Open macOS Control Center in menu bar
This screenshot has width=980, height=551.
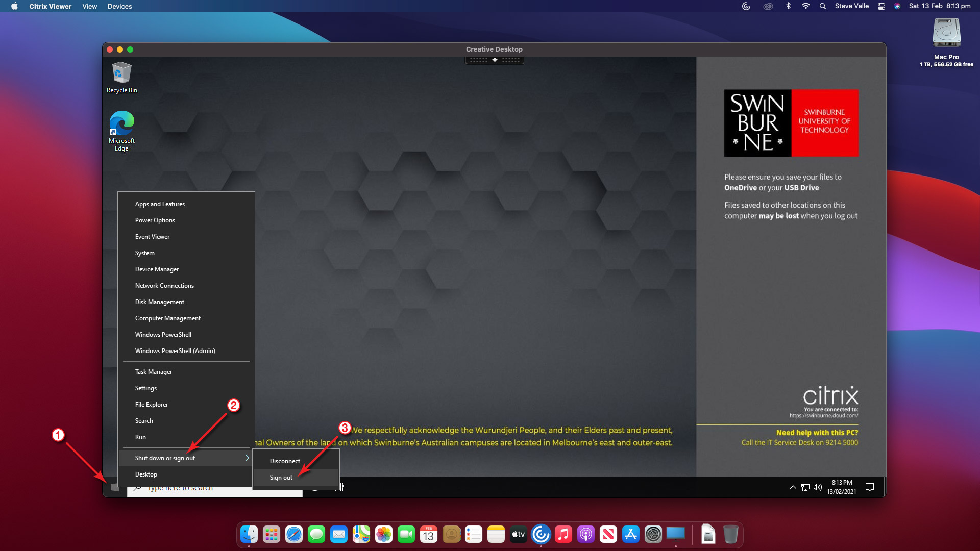881,6
